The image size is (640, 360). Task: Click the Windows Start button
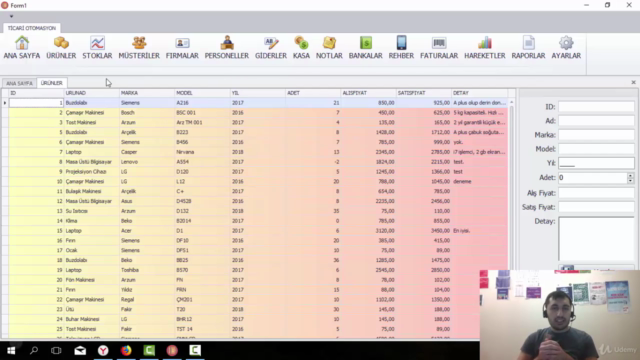pos(11,350)
